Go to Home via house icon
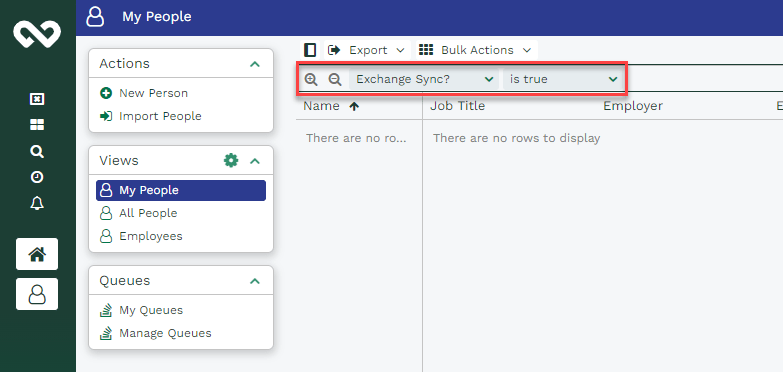 tap(37, 254)
